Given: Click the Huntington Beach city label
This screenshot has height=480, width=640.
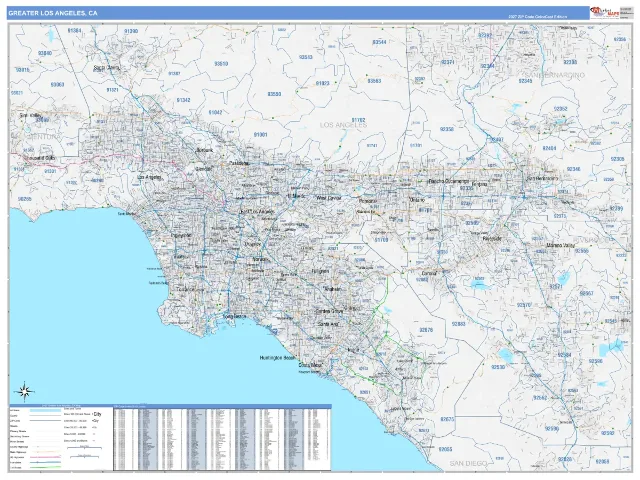Looking at the screenshot, I should click(x=277, y=358).
